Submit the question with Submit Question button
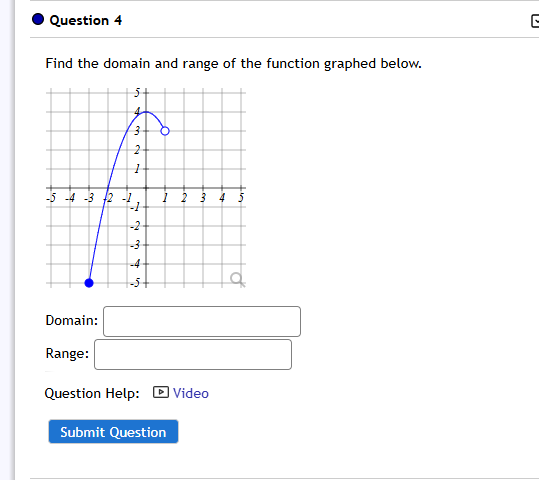The image size is (539, 480). pos(113,432)
